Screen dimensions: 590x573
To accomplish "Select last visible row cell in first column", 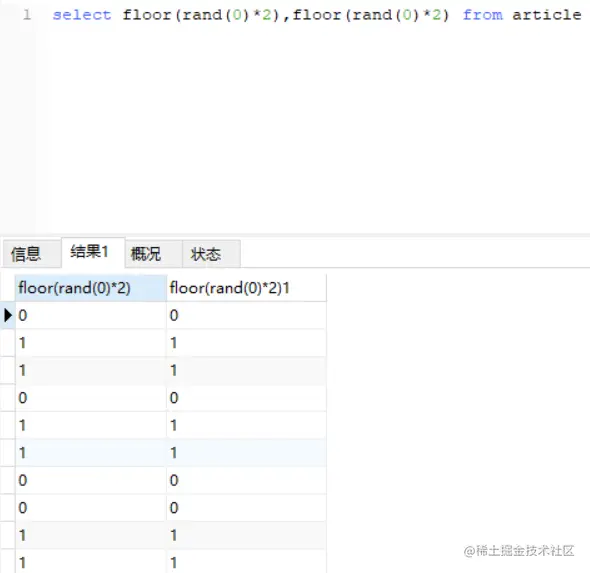I will click(91, 562).
